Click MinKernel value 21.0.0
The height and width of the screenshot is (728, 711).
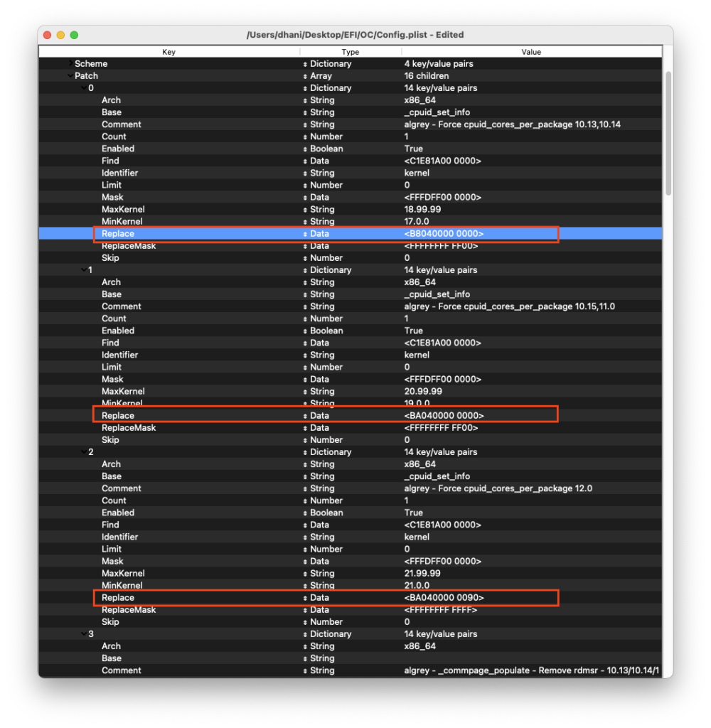tap(417, 586)
